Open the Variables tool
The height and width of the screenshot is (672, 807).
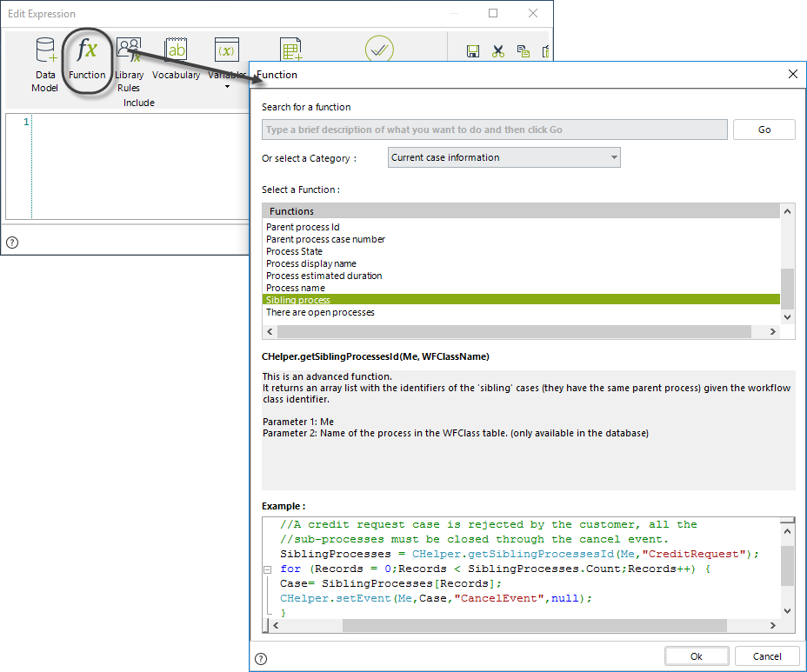(x=227, y=58)
